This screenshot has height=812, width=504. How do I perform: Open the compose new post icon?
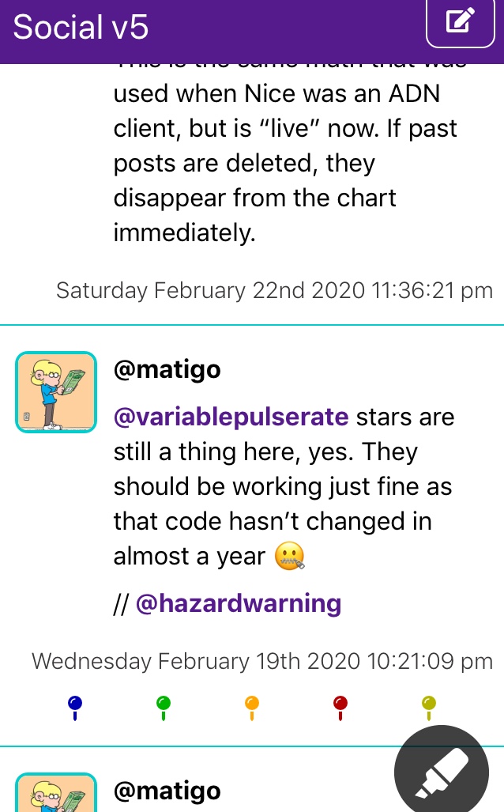point(460,22)
